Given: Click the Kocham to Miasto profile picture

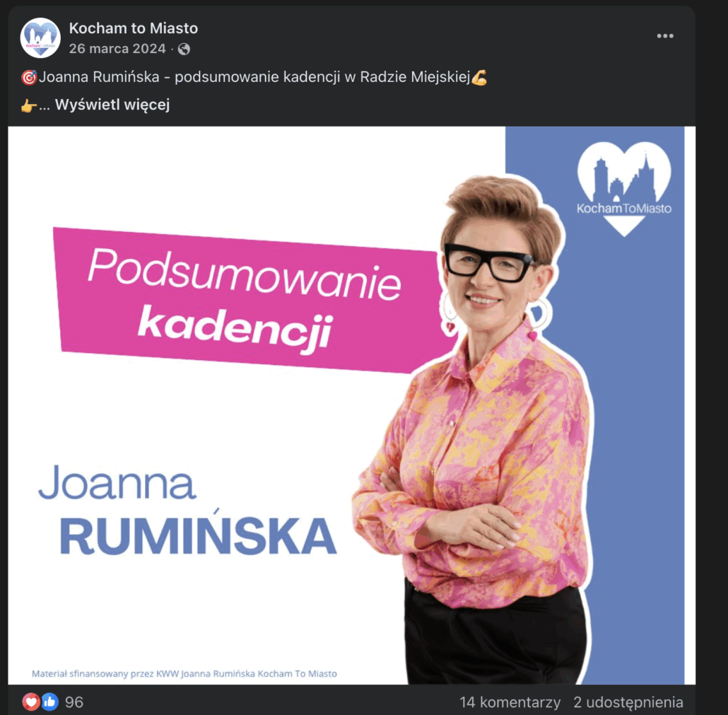Looking at the screenshot, I should pyautogui.click(x=40, y=37).
